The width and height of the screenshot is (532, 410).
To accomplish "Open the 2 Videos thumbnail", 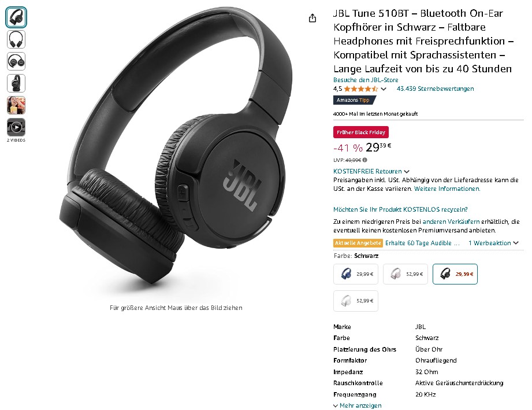I will (16, 127).
